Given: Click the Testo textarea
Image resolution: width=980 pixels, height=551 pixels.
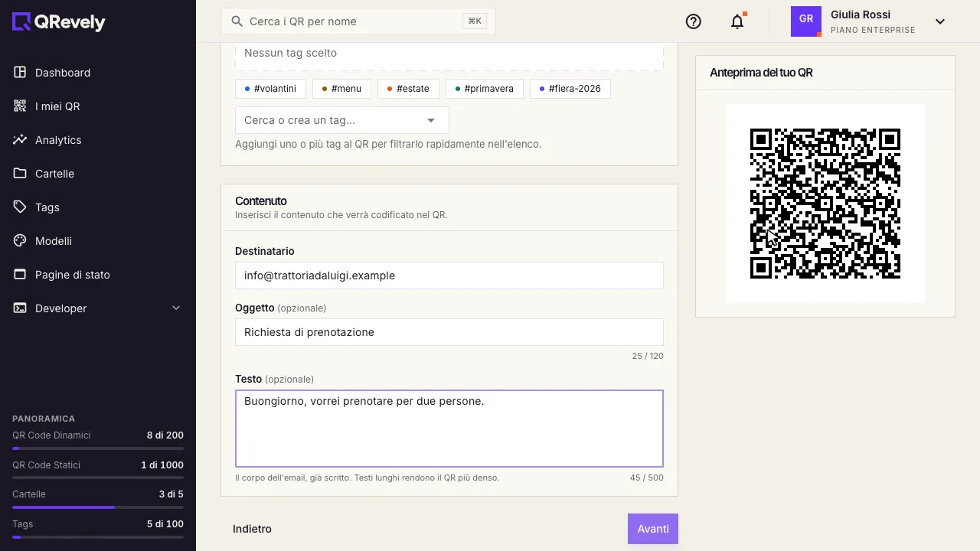Looking at the screenshot, I should point(449,429).
